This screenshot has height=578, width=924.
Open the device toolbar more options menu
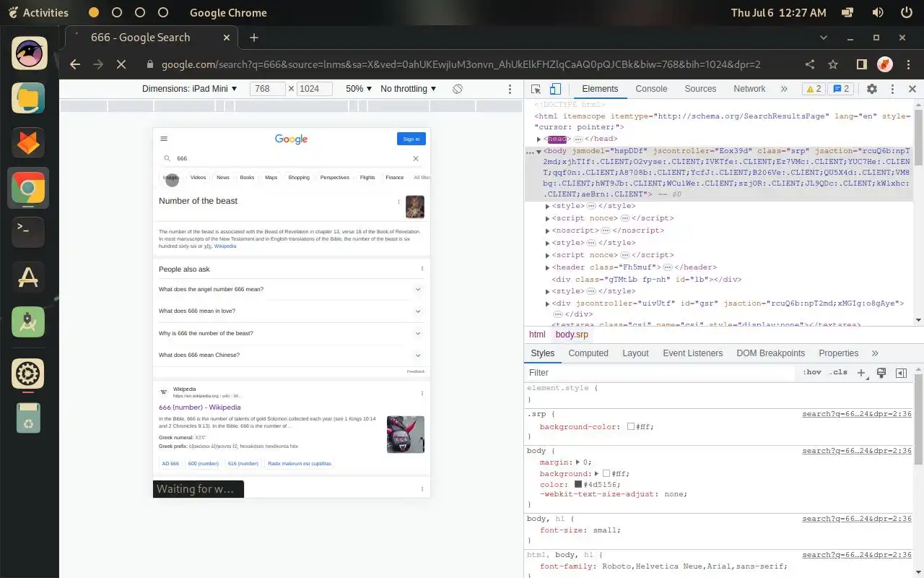tap(510, 89)
